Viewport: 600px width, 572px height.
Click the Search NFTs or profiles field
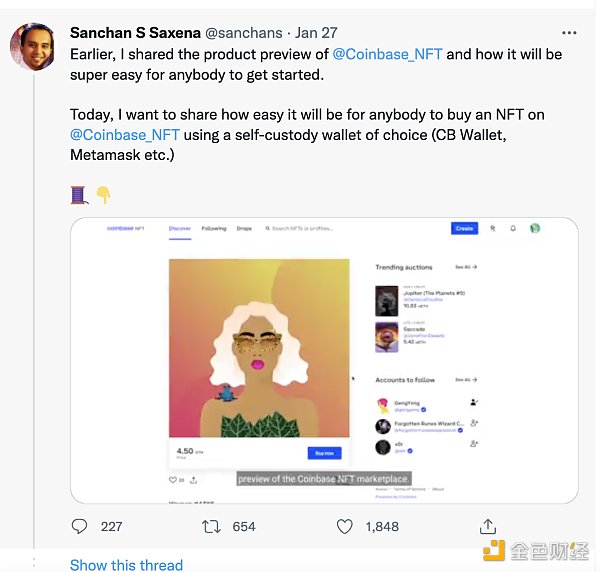320,229
